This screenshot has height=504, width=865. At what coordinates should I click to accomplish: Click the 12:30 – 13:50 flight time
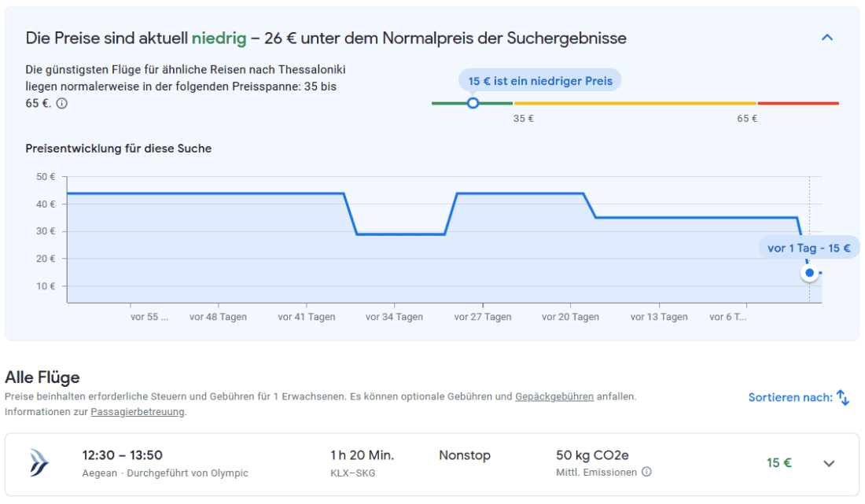[x=122, y=455]
